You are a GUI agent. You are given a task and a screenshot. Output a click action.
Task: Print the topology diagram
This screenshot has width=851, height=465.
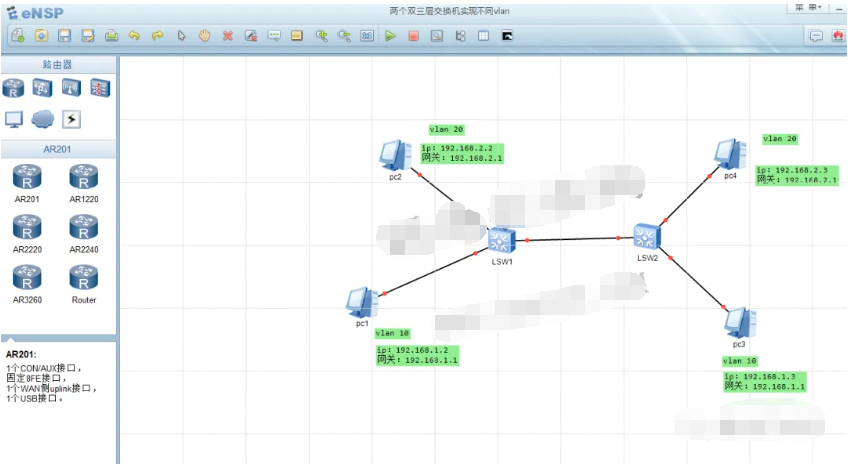(x=111, y=36)
